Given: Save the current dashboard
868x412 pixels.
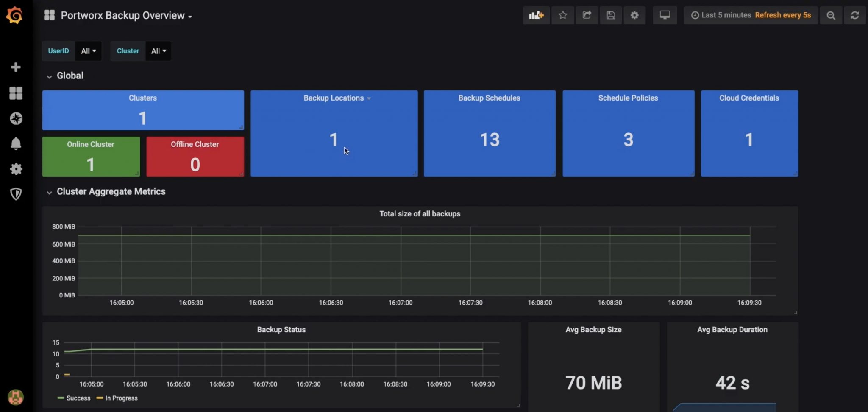Looking at the screenshot, I should 611,15.
